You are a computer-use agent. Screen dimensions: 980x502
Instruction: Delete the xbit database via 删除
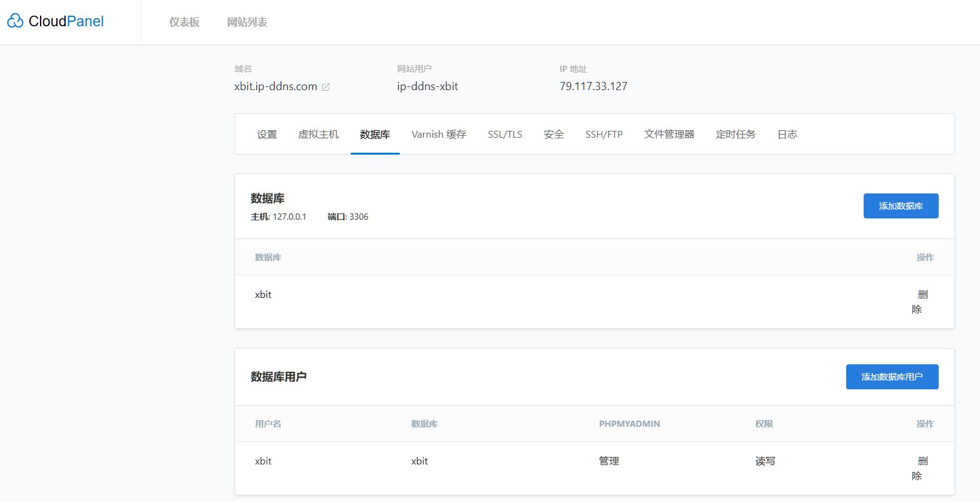[x=920, y=302]
